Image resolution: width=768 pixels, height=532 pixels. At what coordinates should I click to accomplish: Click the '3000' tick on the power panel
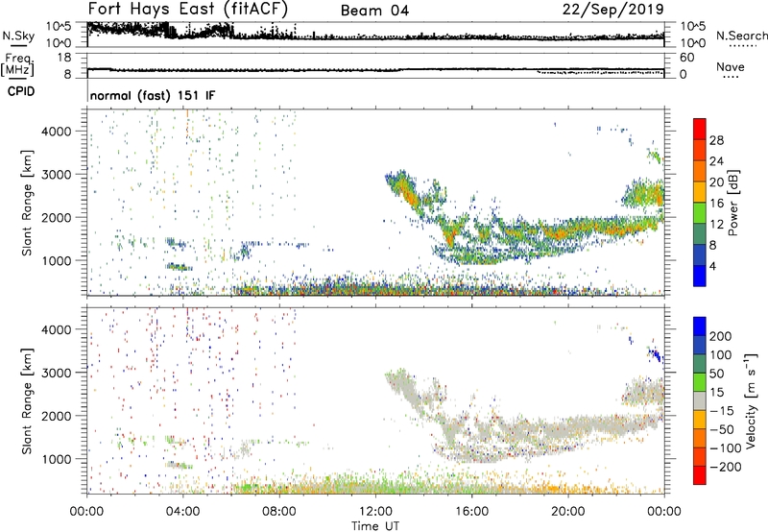click(56, 175)
